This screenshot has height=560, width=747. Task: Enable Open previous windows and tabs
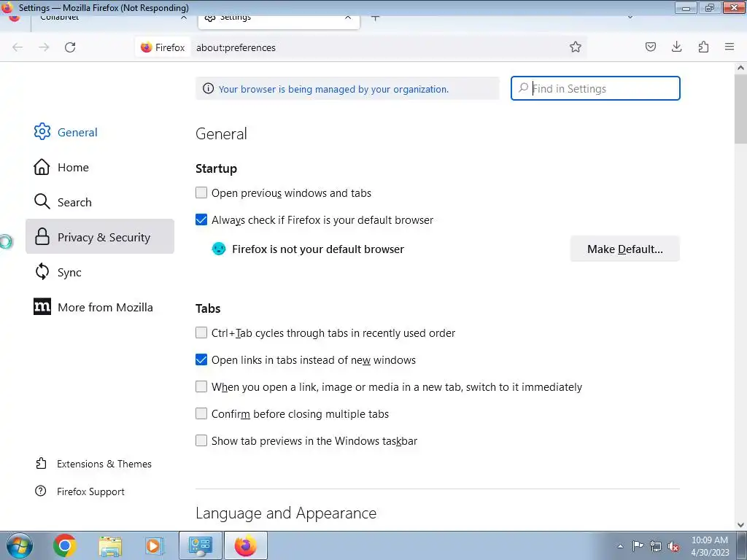pyautogui.click(x=201, y=192)
